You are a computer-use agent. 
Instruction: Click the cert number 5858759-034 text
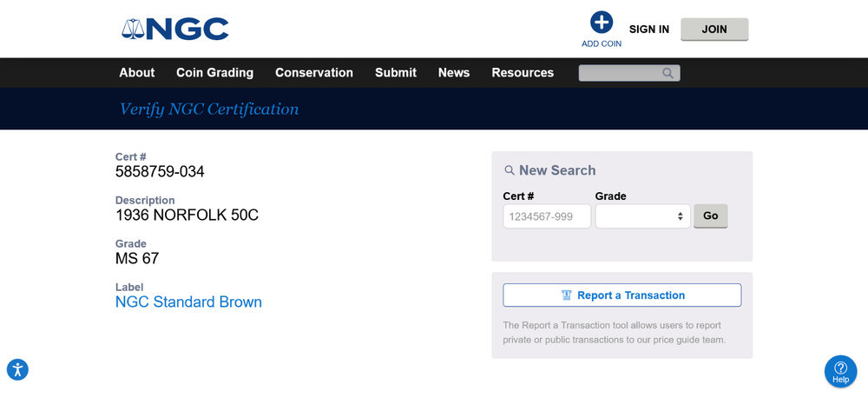pyautogui.click(x=160, y=172)
